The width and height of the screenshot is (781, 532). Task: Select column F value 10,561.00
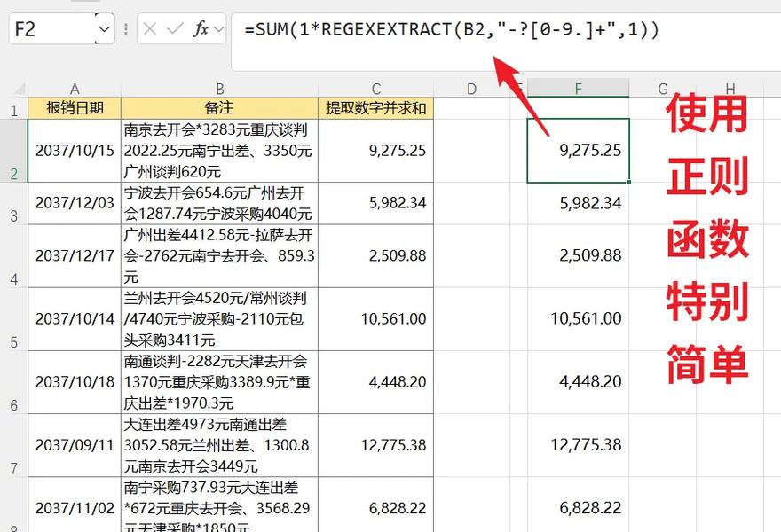579,319
